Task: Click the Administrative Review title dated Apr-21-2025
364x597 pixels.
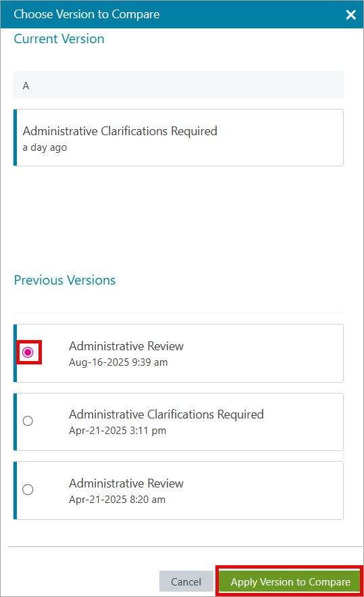Action: (126, 483)
